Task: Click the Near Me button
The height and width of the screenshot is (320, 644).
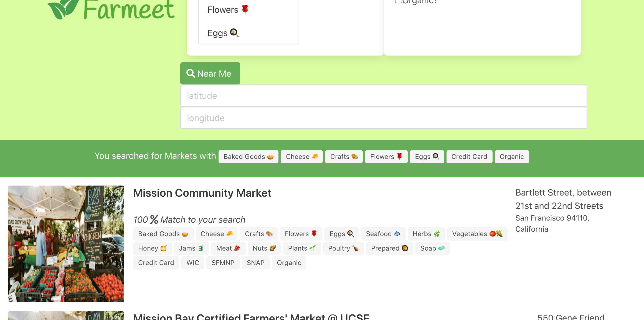Action: 210,73
